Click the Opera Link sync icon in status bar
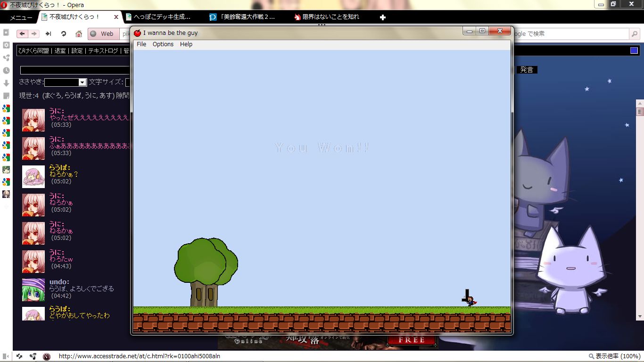The height and width of the screenshot is (362, 644). pyautogui.click(x=19, y=356)
